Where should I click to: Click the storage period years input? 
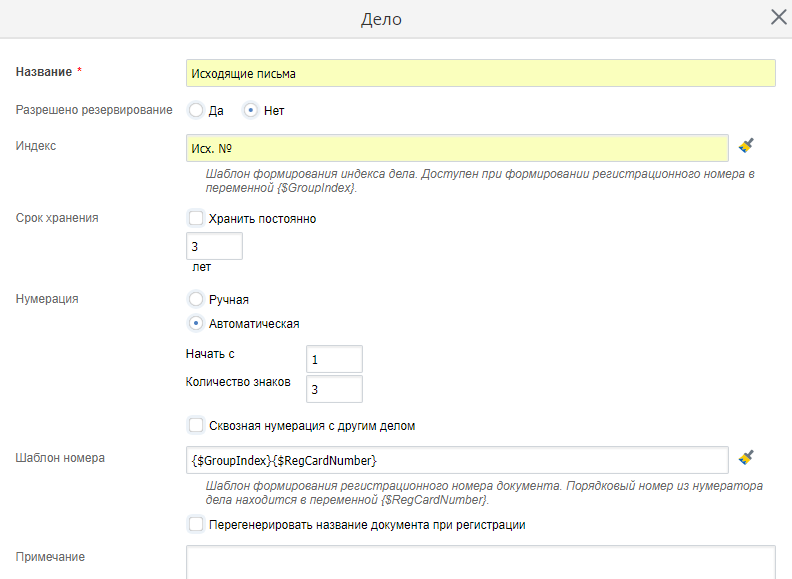(214, 246)
